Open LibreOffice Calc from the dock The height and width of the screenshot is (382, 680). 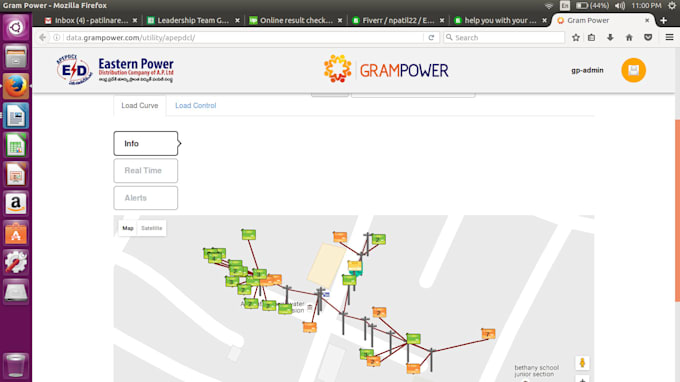pyautogui.click(x=16, y=145)
